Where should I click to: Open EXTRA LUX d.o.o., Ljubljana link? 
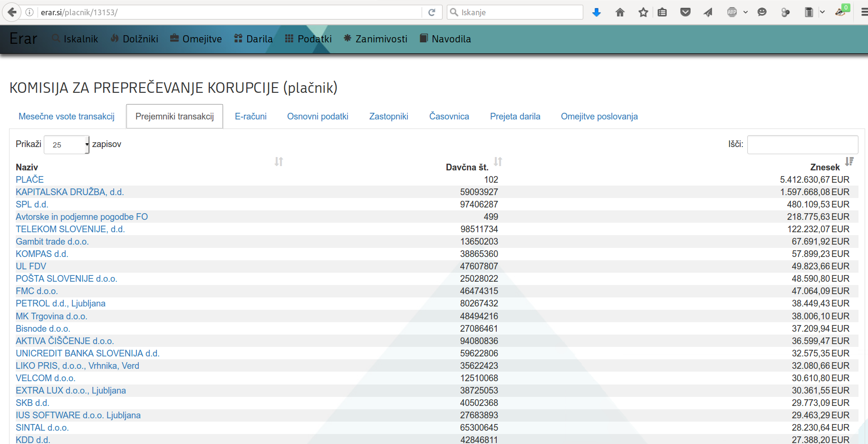tap(71, 390)
